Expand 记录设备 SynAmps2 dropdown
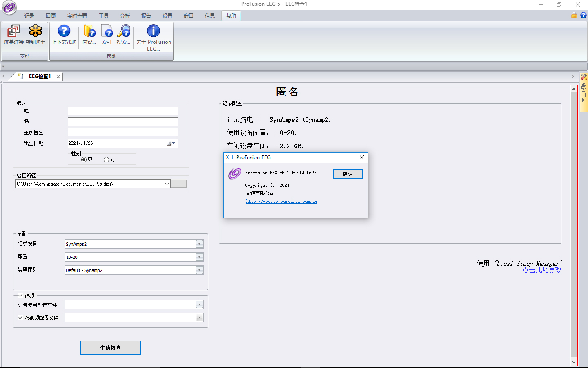The image size is (588, 368). click(199, 244)
